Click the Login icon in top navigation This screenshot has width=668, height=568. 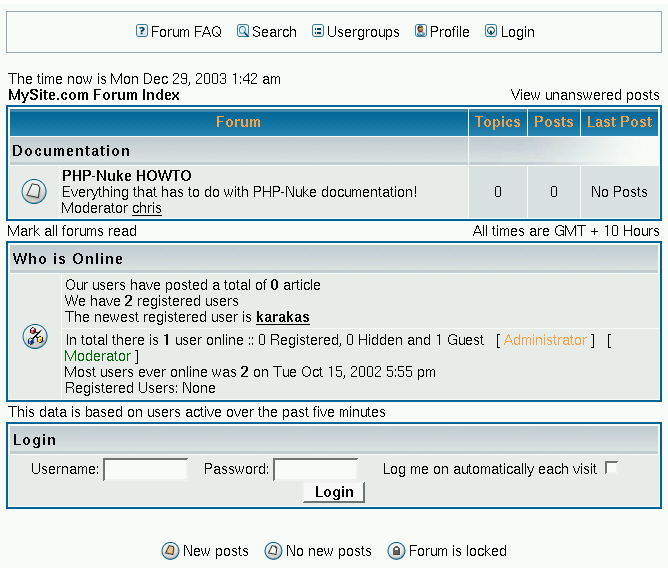[491, 31]
